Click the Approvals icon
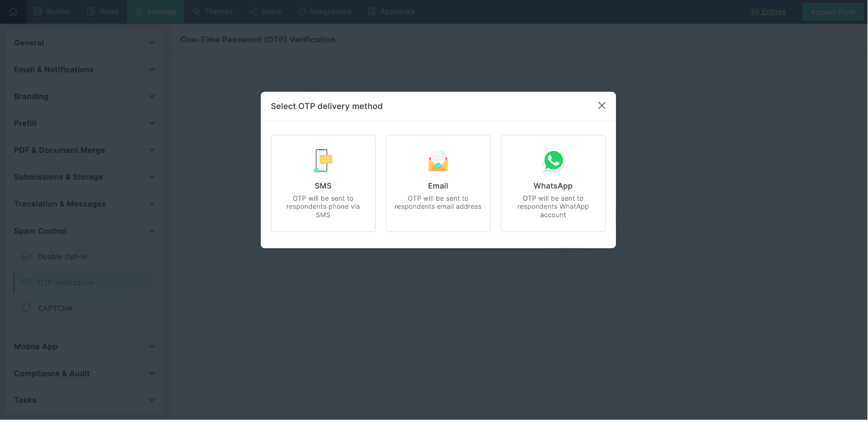Image resolution: width=868 pixels, height=422 pixels. click(x=372, y=12)
